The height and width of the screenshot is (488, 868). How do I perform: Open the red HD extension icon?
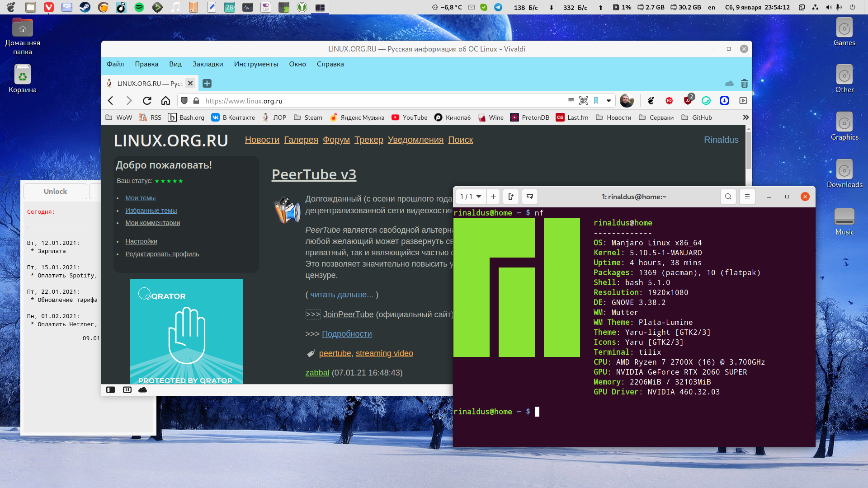[x=669, y=100]
